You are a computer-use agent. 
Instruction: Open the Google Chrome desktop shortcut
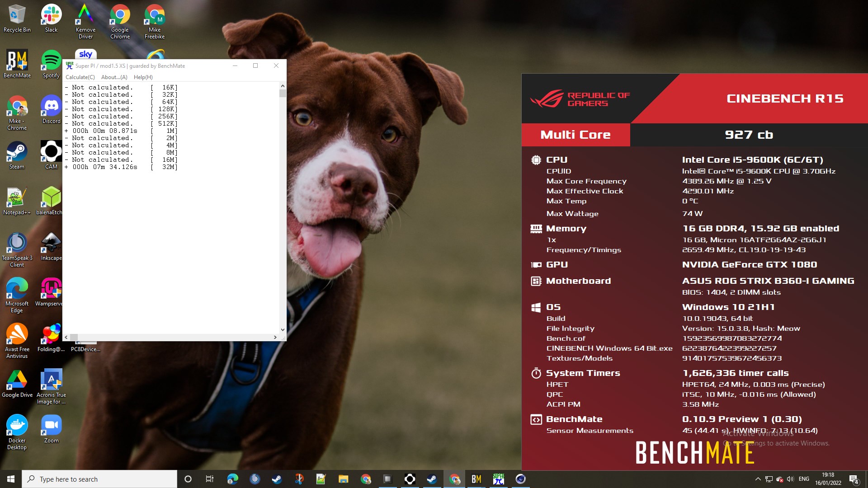tap(120, 21)
